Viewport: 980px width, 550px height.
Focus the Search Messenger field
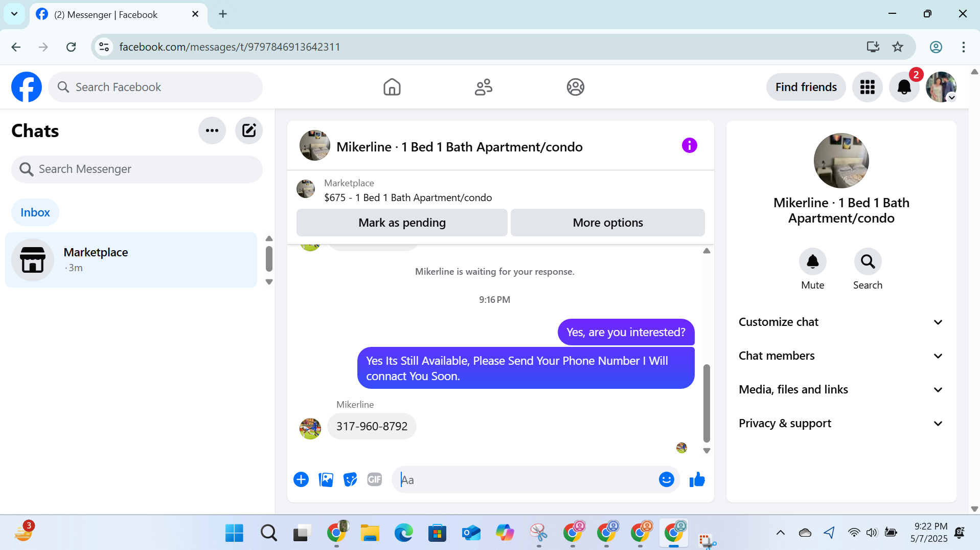[x=137, y=169]
